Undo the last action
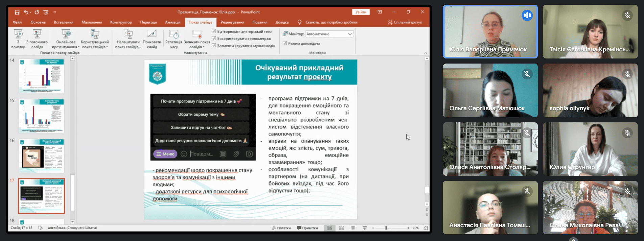This screenshot has height=241, width=644. point(26,12)
